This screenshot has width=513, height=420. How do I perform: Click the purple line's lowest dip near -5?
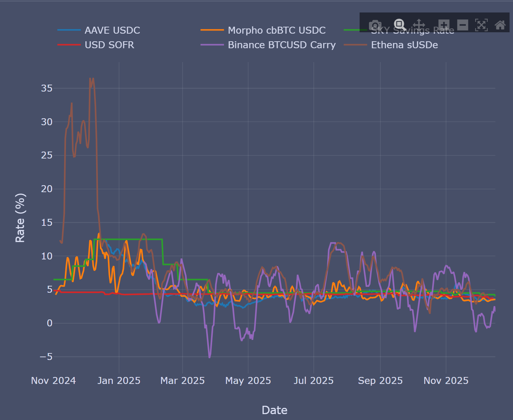pos(209,357)
